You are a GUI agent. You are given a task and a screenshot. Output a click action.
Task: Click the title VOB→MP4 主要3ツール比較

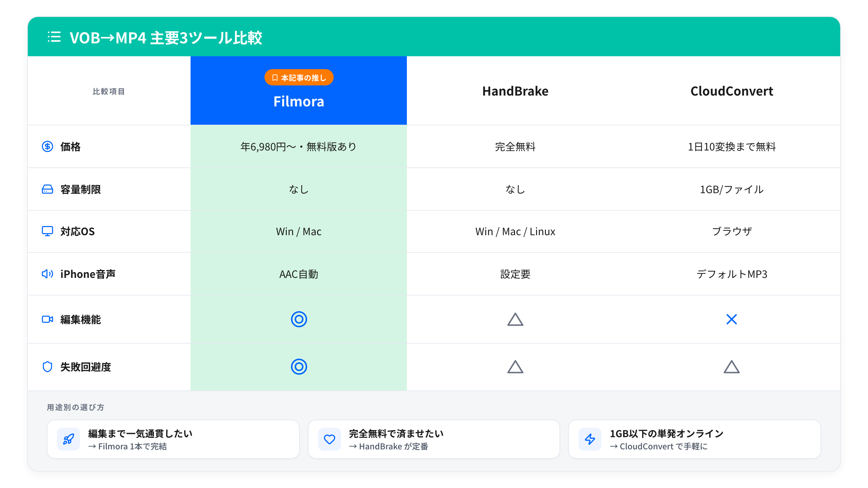166,38
